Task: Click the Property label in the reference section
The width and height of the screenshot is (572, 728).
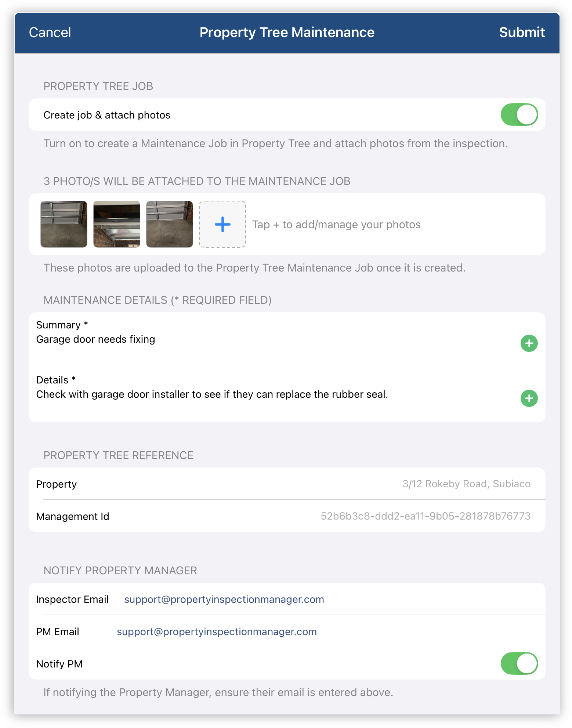Action: [x=57, y=484]
